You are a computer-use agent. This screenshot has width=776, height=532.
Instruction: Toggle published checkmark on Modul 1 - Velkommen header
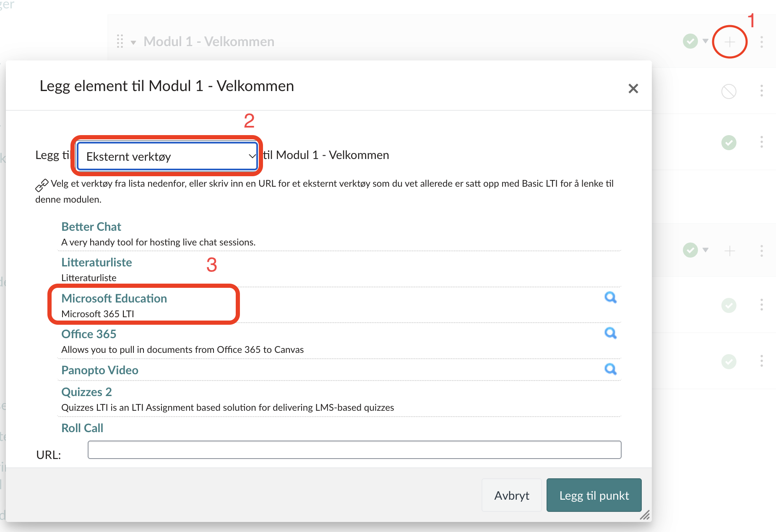pos(690,41)
